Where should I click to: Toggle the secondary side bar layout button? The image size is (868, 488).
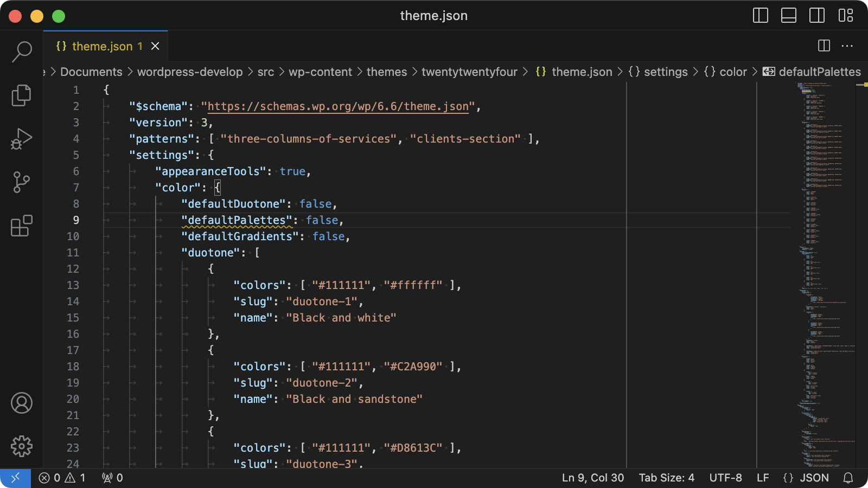click(x=817, y=16)
